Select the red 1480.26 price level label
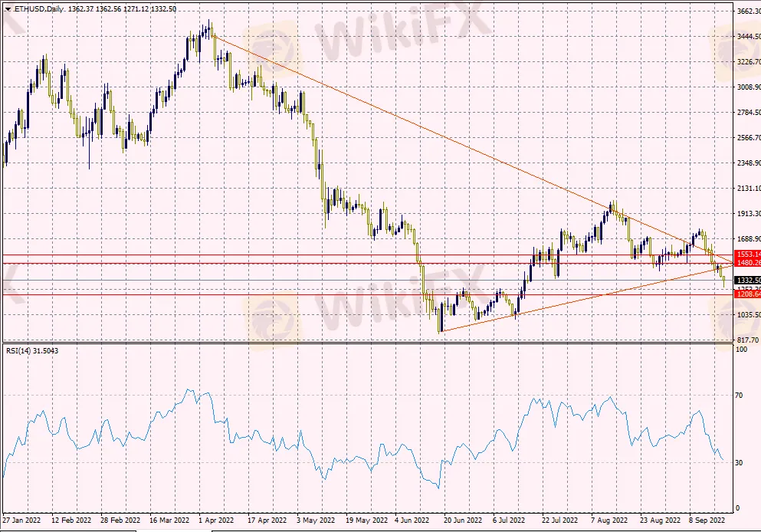This screenshot has height=532, width=761. tap(747, 263)
